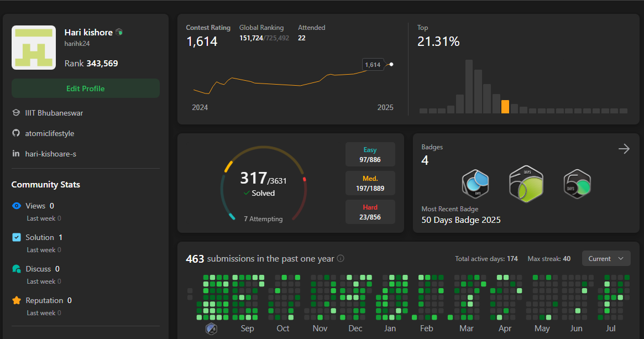The image size is (644, 339).
Task: Open the Current year dropdown
Action: point(606,258)
